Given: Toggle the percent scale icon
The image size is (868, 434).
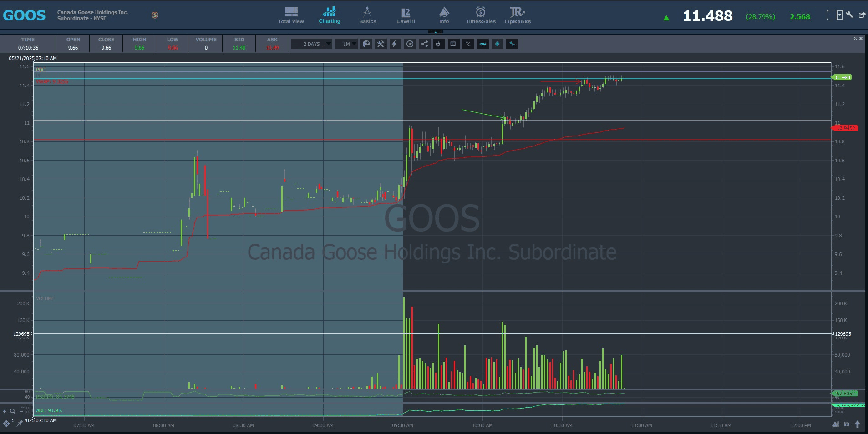Looking at the screenshot, I should click(468, 44).
